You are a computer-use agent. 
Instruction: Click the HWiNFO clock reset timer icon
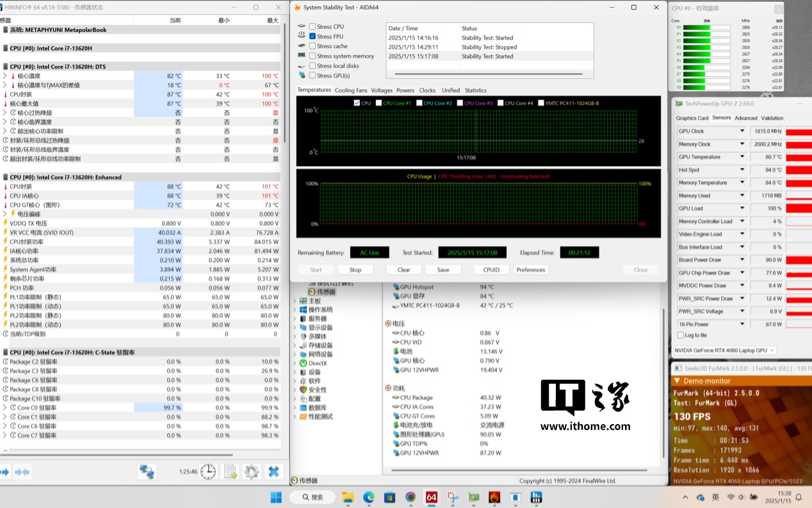click(x=208, y=472)
